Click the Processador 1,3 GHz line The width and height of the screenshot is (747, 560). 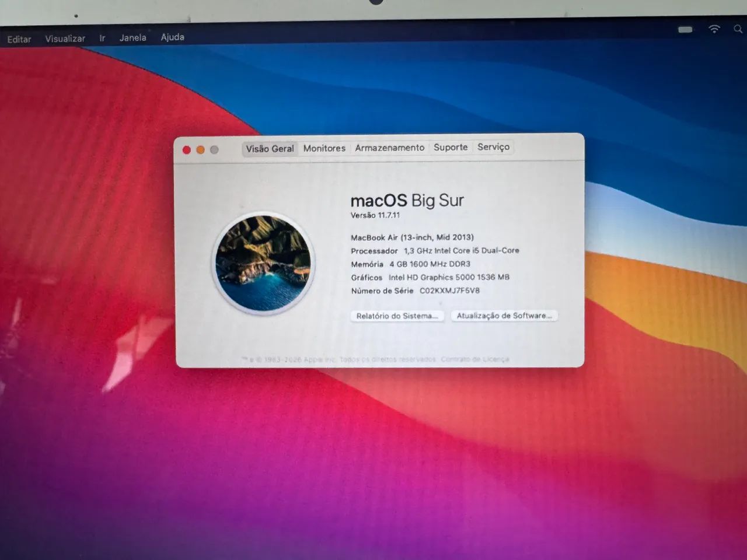[x=435, y=251]
